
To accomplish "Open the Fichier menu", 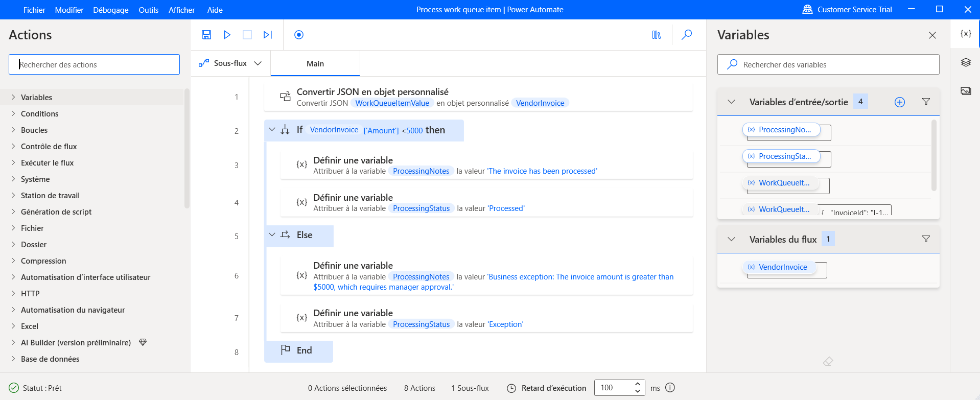I will pyautogui.click(x=34, y=10).
